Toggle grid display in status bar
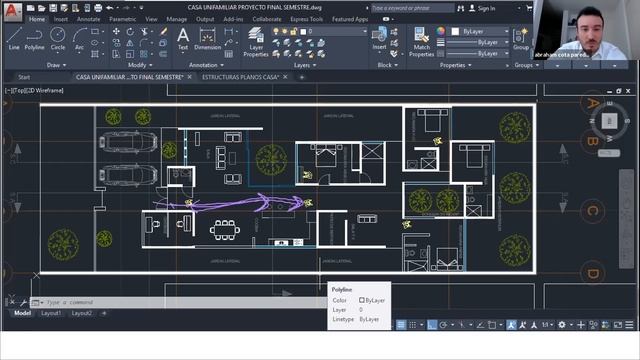 (401, 324)
